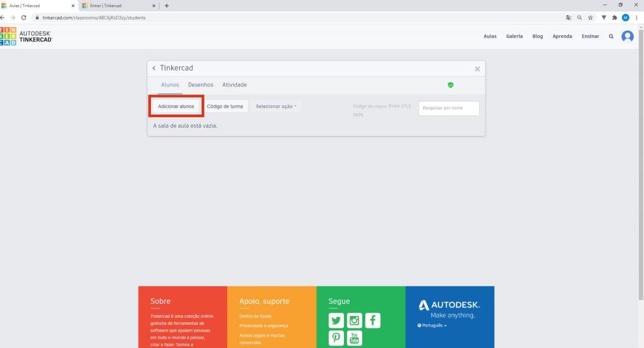The image size is (644, 348).
Task: Reload the page with refresh icon
Action: [x=24, y=18]
